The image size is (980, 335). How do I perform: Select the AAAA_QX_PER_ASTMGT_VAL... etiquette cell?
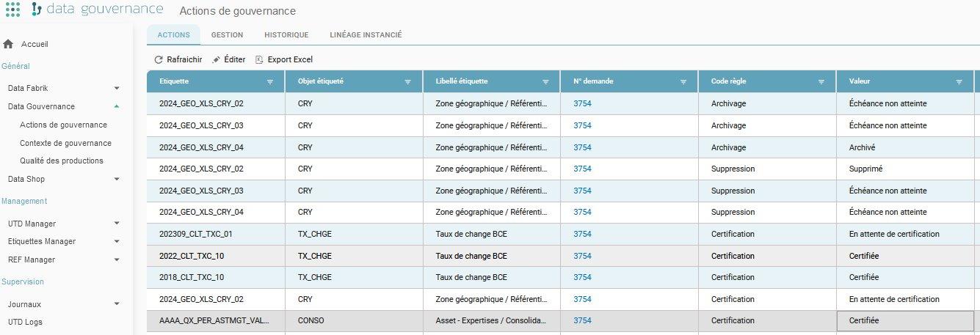pyautogui.click(x=217, y=320)
